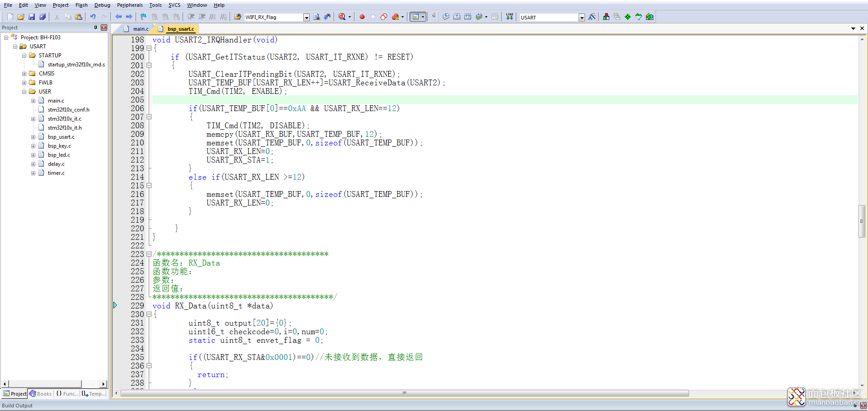Open the USART target selection dropdown
Image resolution: width=868 pixels, height=411 pixels.
click(582, 17)
